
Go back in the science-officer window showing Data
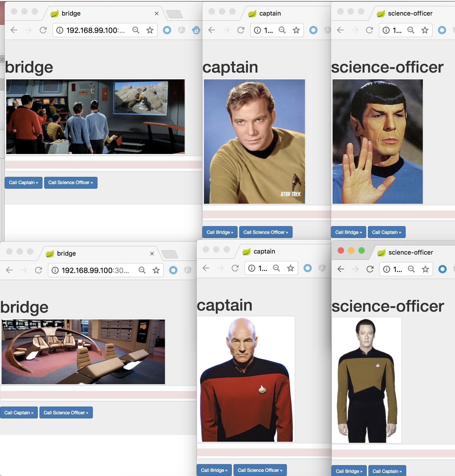pyautogui.click(x=341, y=269)
